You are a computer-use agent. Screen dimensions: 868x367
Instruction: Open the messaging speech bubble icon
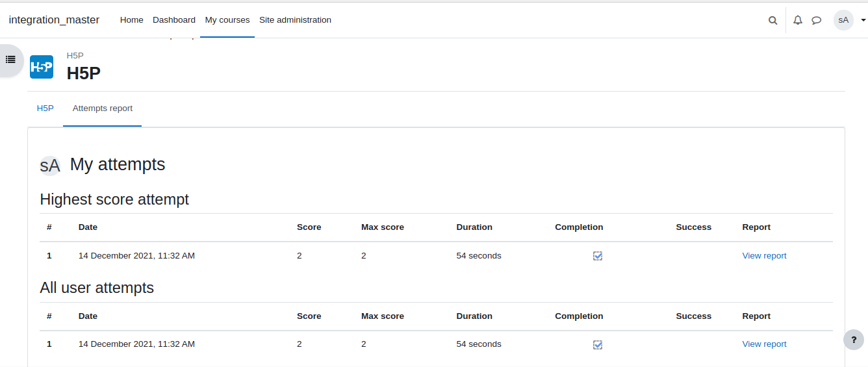(x=817, y=20)
